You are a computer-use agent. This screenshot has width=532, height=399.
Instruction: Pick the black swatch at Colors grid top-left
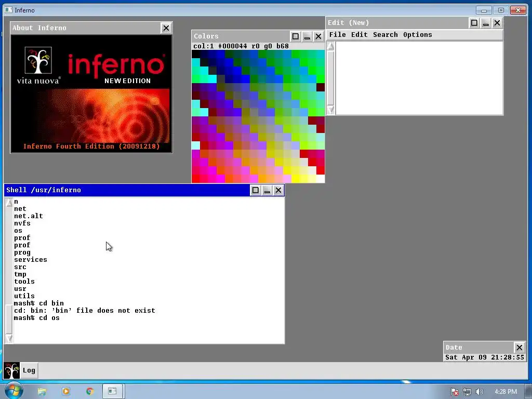click(196, 54)
